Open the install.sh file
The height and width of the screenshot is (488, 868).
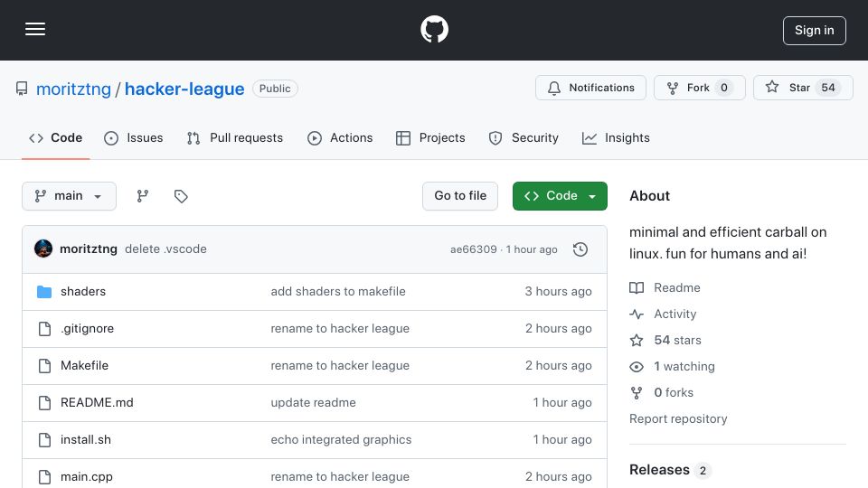coord(86,440)
